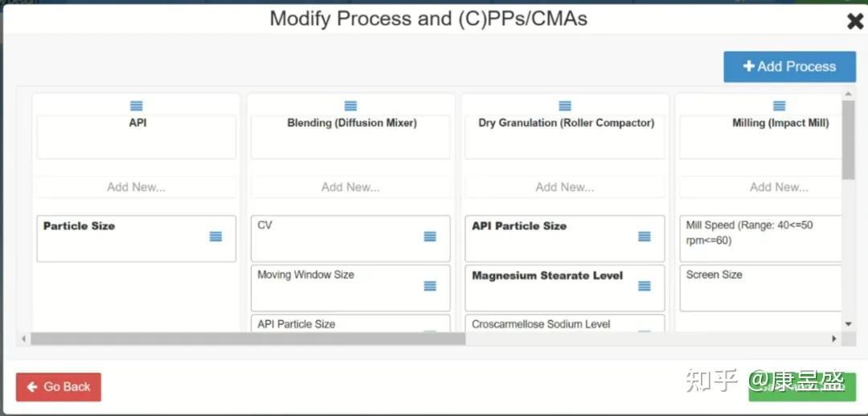Click the horizontal scrollbar right arrow
Screen dimensions: 868x416
point(834,339)
